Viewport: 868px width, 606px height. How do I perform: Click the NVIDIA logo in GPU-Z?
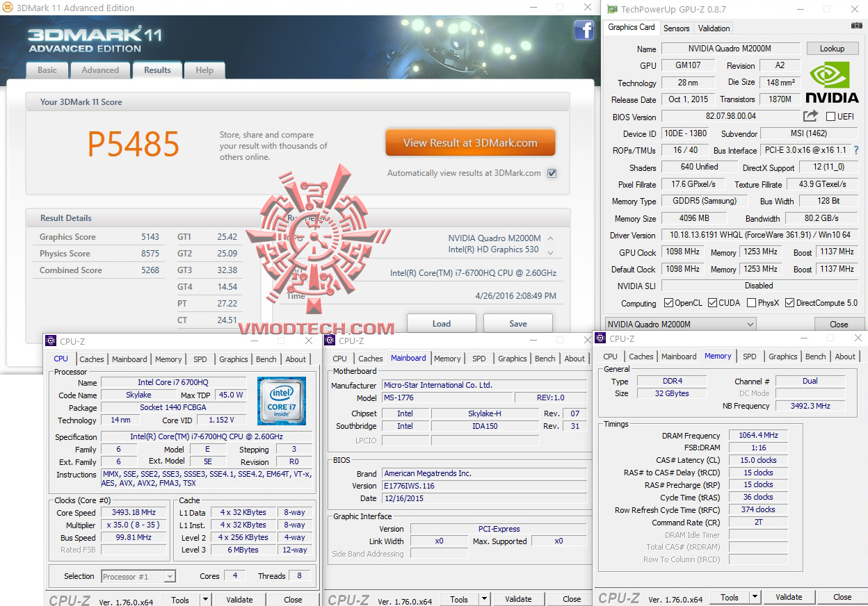click(x=833, y=83)
